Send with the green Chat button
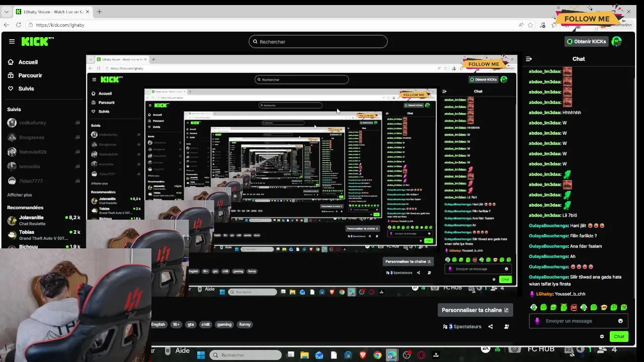The image size is (644, 362). pyautogui.click(x=619, y=336)
